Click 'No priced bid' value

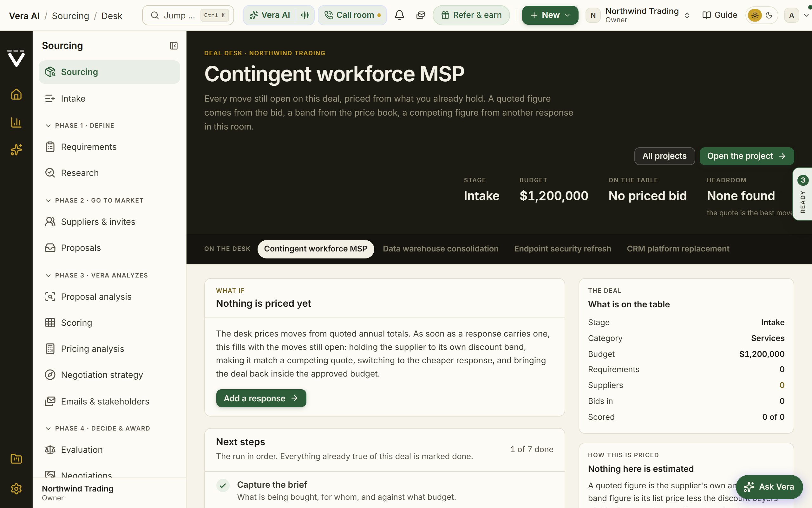[x=648, y=196]
